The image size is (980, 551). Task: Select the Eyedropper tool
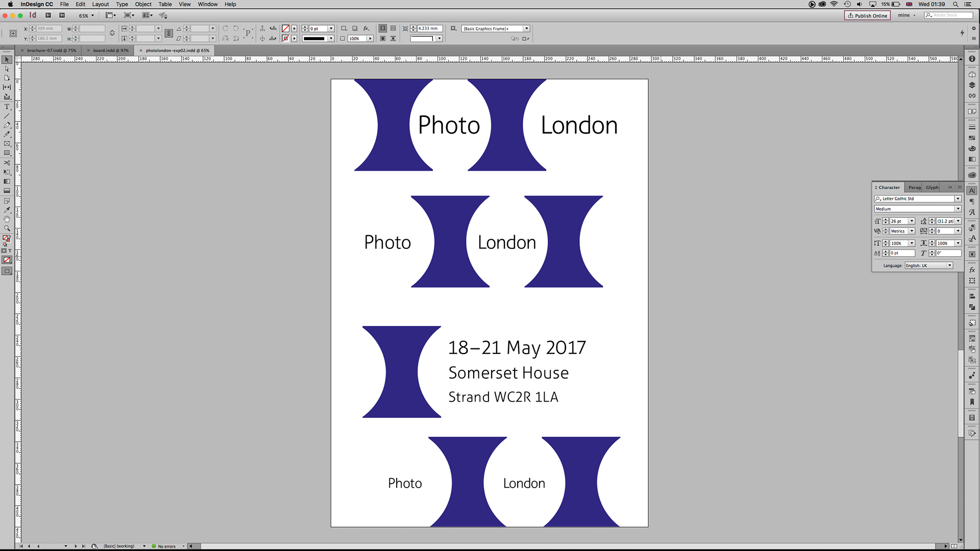click(x=7, y=210)
